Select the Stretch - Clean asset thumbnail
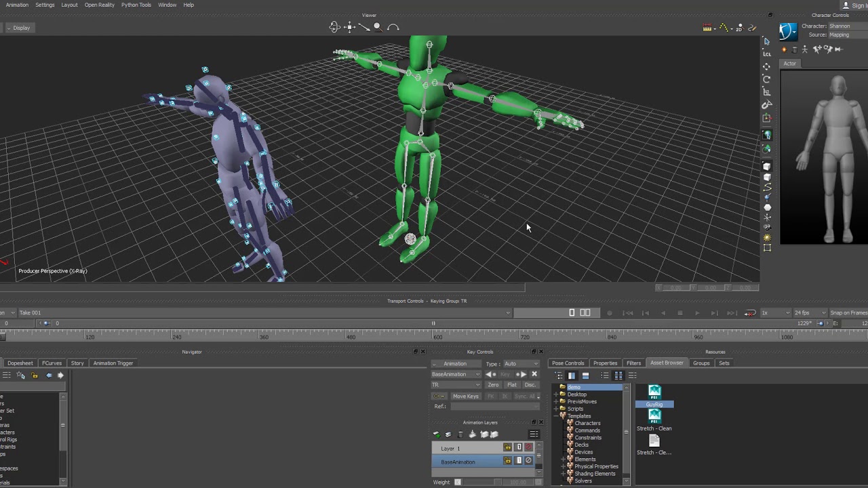This screenshot has height=488, width=868. [654, 416]
